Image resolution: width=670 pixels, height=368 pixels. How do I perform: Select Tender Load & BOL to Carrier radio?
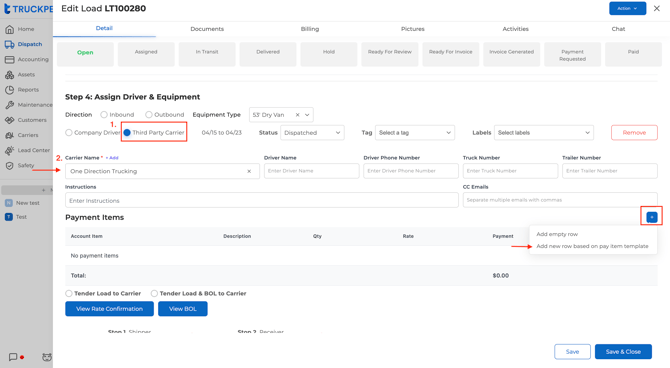coord(154,293)
